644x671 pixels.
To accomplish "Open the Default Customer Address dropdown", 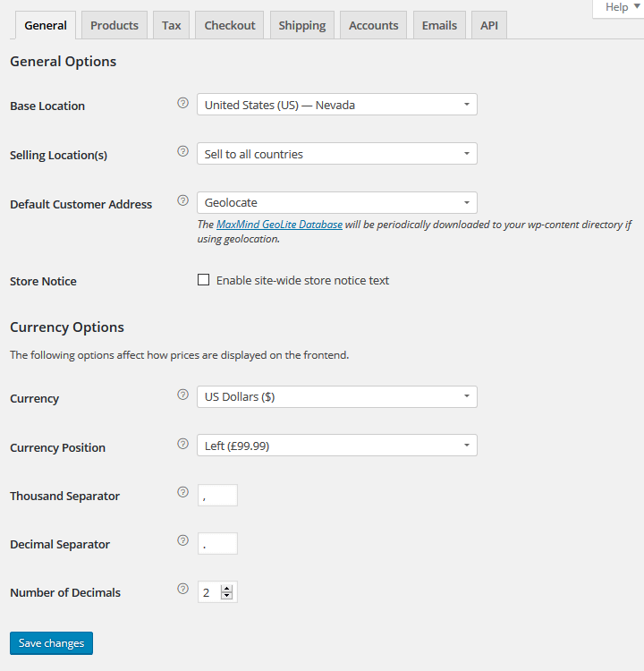I will pyautogui.click(x=336, y=202).
